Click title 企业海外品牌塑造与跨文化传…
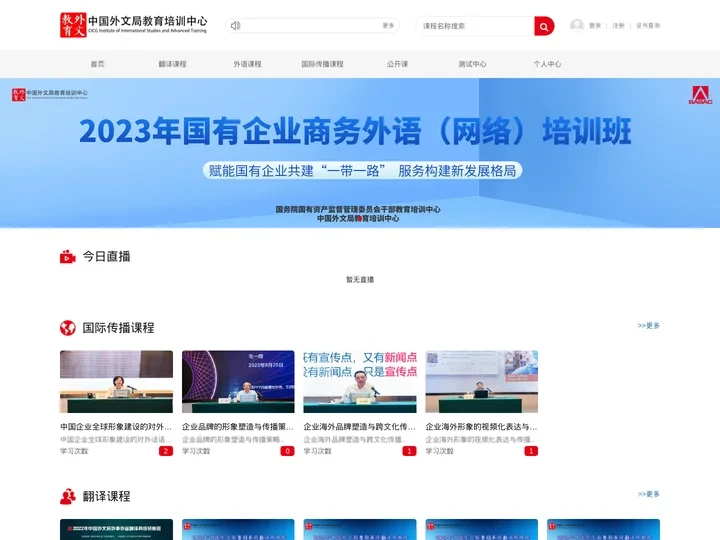720x540 pixels. tap(359, 427)
